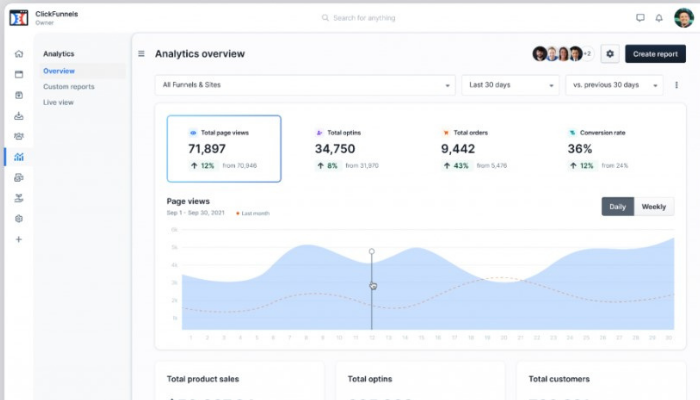Viewport: 700px width, 400px height.
Task: Open the Last 30 days dropdown
Action: [510, 85]
